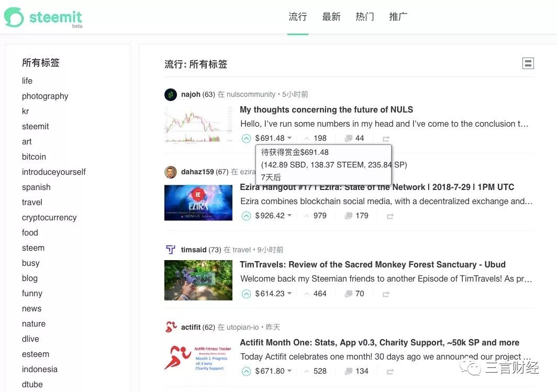557x392 pixels.
Task: Select the cryptocurrency tag
Action: click(49, 217)
